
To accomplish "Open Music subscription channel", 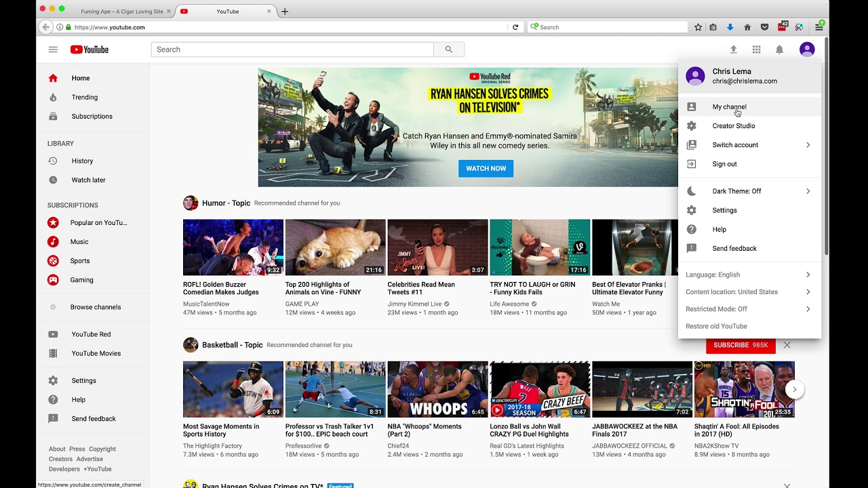I will point(94,241).
